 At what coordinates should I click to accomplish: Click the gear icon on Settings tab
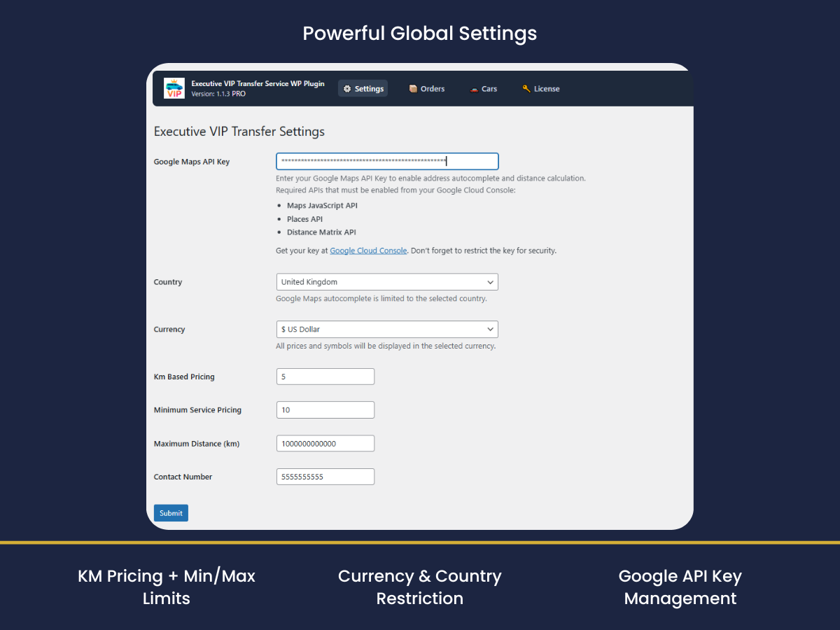click(x=347, y=89)
